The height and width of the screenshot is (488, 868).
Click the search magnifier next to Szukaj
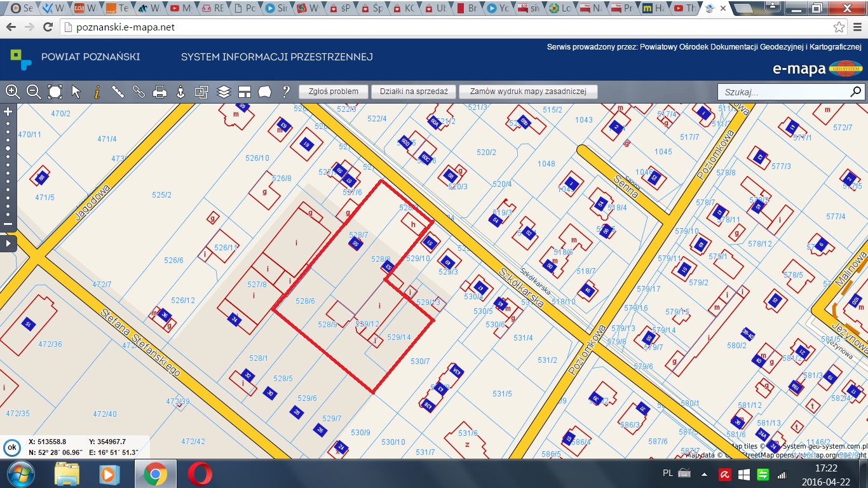pos(856,92)
